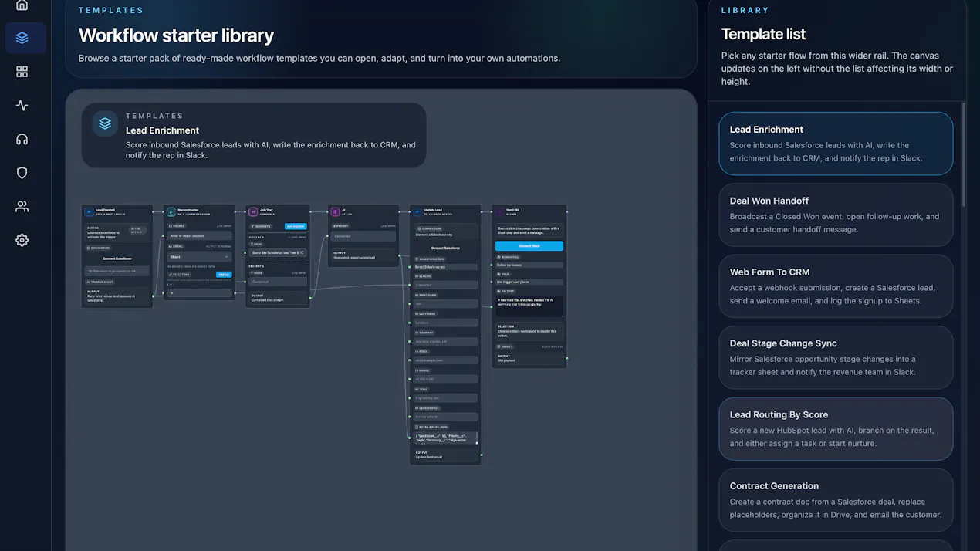The image size is (980, 551).
Task: Click the DM text area in Send DM
Action: tap(529, 306)
